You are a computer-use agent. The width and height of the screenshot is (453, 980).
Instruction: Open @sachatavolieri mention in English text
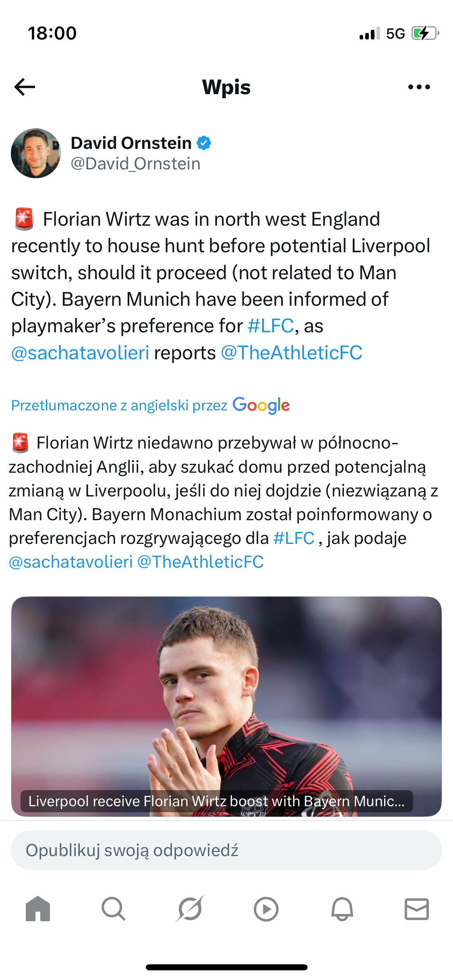click(80, 353)
